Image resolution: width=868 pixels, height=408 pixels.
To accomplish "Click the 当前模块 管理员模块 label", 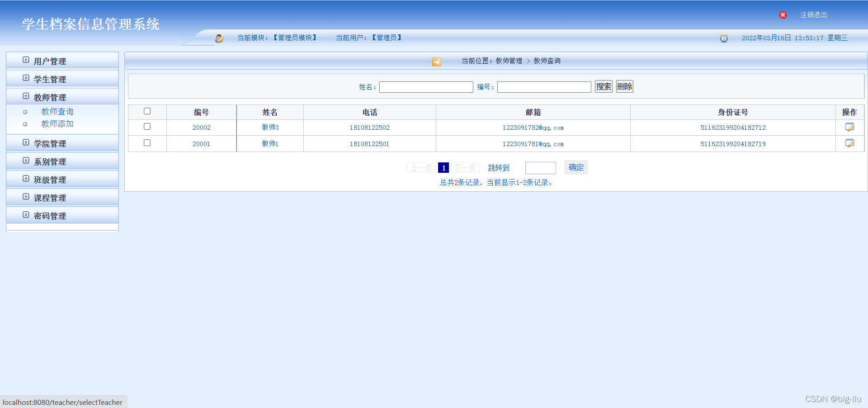I will (x=277, y=38).
